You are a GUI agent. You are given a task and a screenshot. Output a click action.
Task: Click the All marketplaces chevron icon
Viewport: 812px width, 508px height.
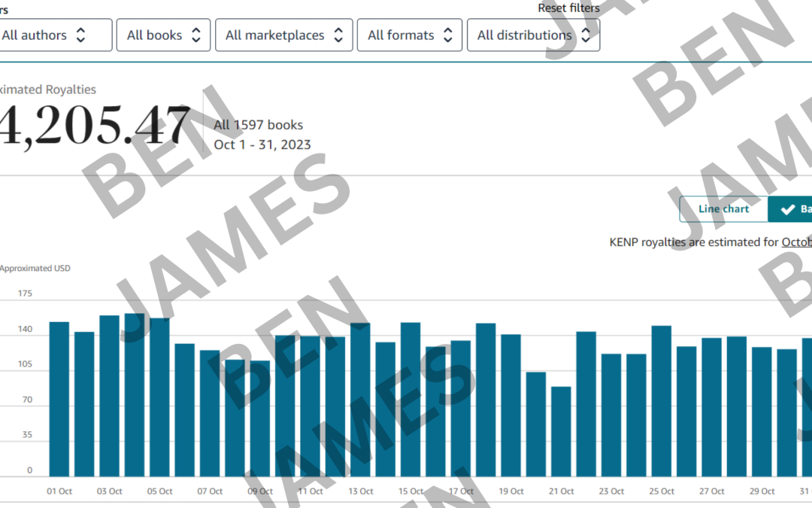(x=339, y=34)
